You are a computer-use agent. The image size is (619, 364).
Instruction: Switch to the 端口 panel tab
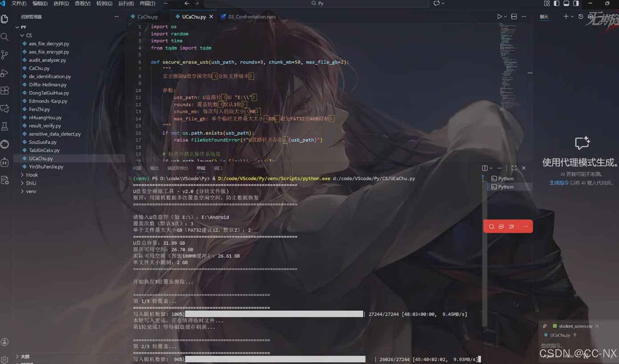pyautogui.click(x=218, y=168)
